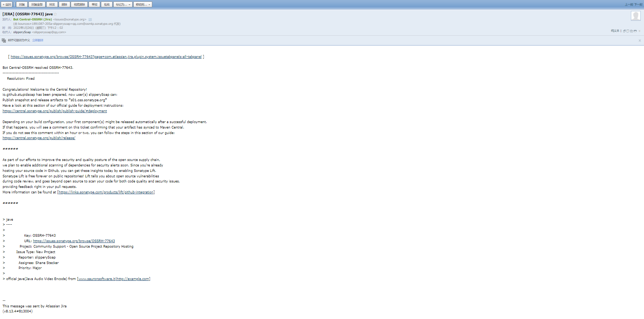Click the email subject [JIRA] (OSSRH-77643) jave
Screen dimensions: 644x319
tap(28, 14)
